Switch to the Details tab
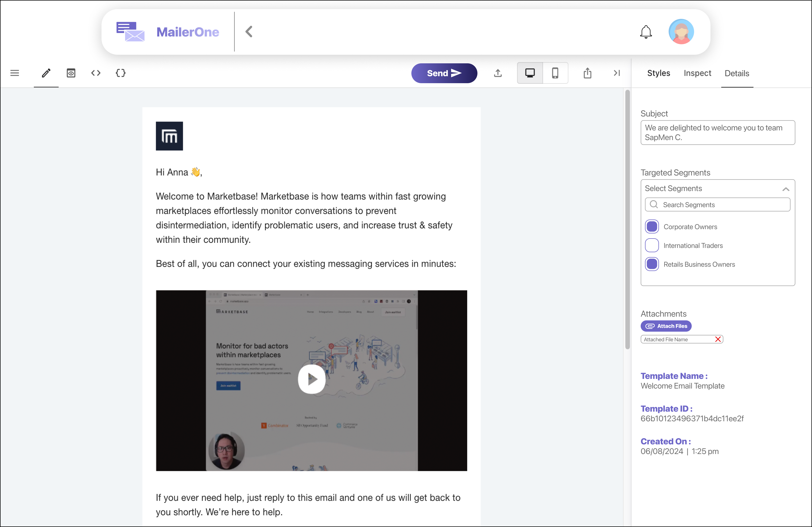Screen dimensions: 812x527 pos(737,73)
